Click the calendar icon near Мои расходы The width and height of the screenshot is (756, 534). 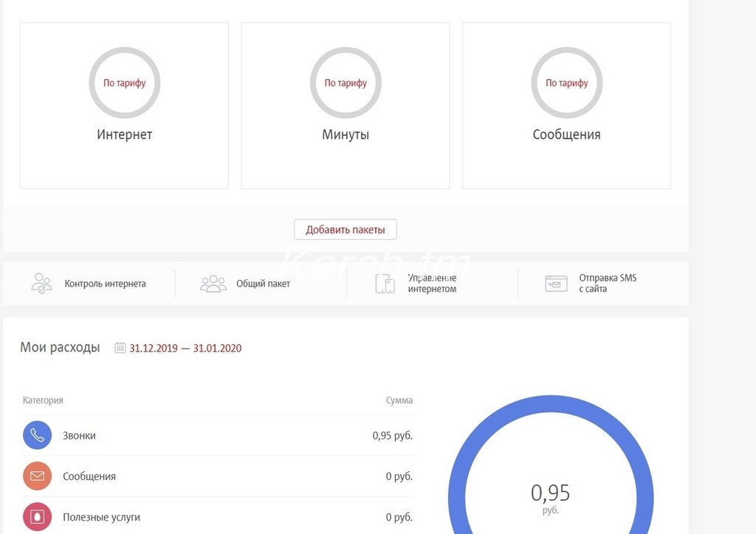pyautogui.click(x=120, y=348)
